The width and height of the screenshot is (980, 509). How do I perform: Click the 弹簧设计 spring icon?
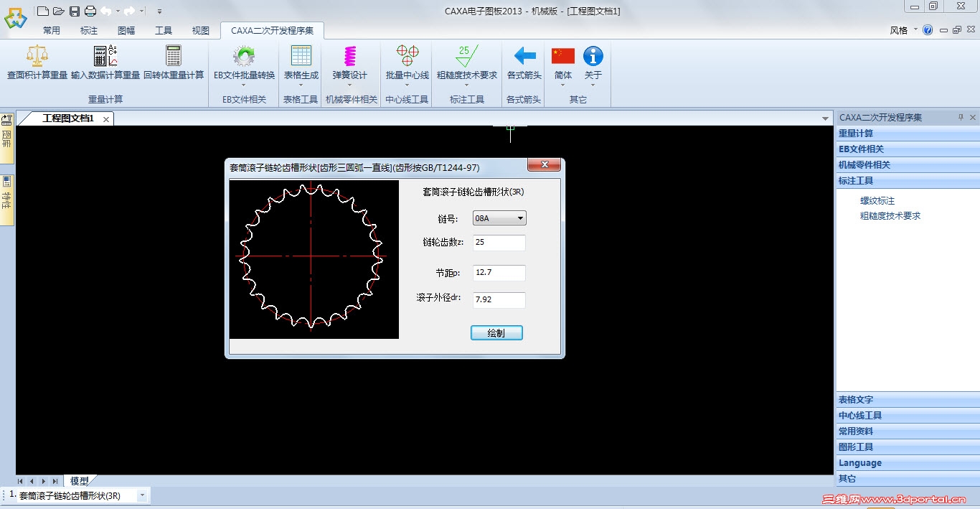(349, 56)
